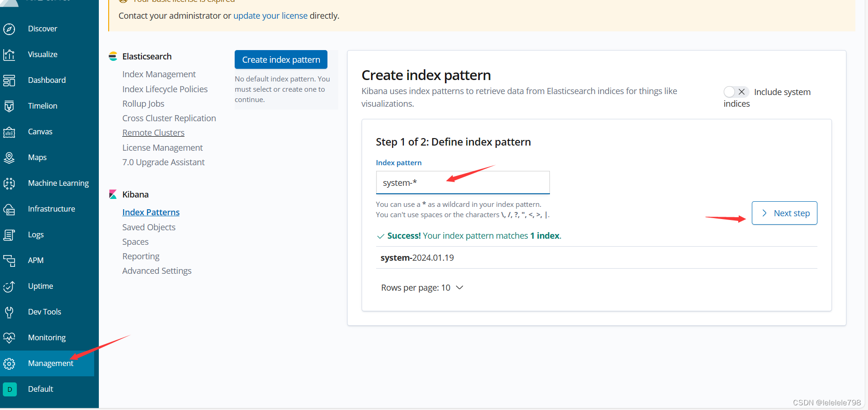Go to Dashboard in the sidebar
The width and height of the screenshot is (868, 410).
pos(47,80)
